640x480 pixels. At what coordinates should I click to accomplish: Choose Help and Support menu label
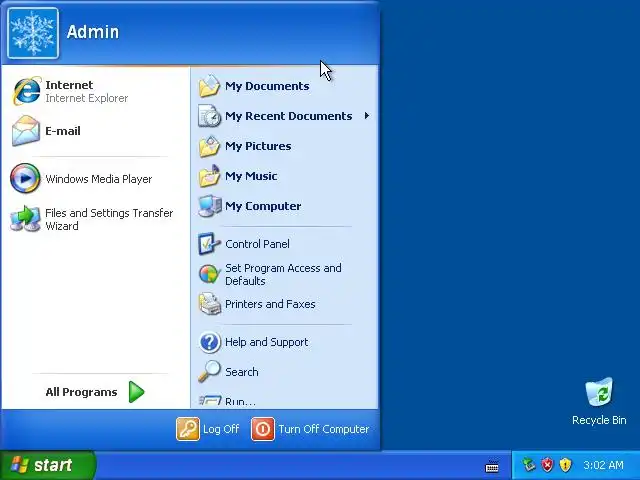pyautogui.click(x=267, y=342)
